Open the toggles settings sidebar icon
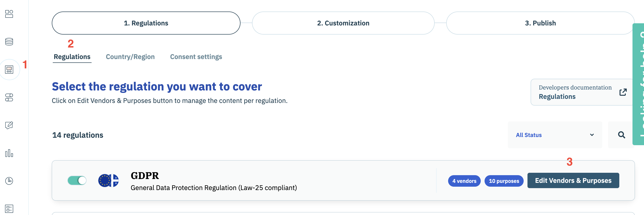 pos(9,97)
